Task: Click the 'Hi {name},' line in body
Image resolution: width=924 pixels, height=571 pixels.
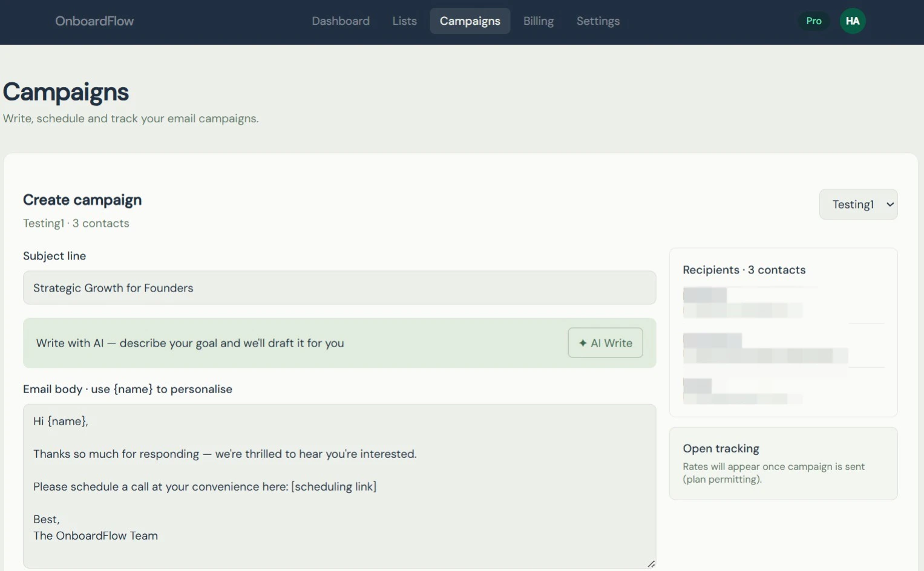Action: coord(61,421)
